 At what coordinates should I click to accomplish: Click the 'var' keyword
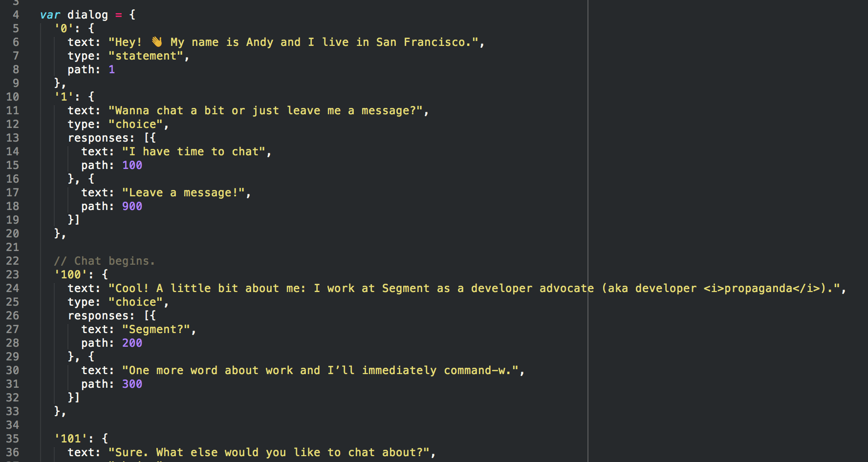(50, 15)
